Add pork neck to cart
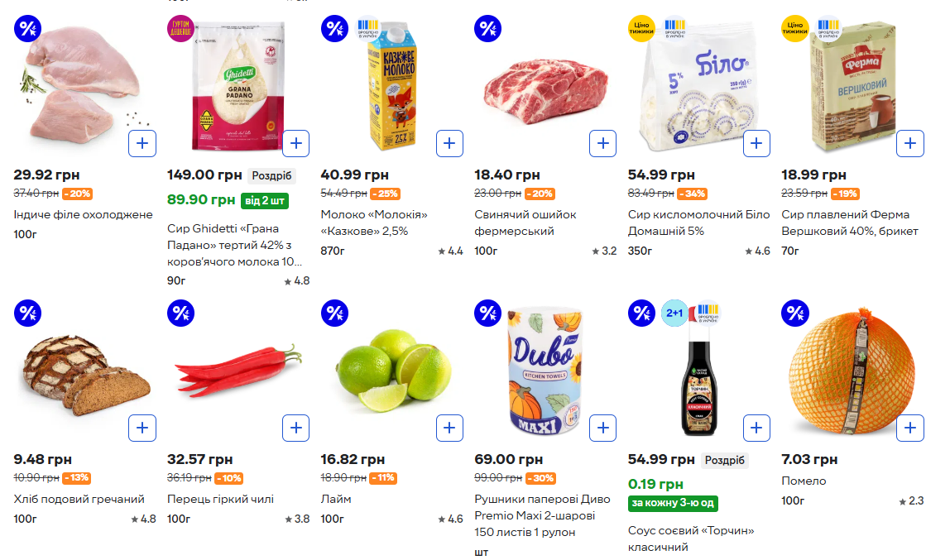 pos(602,143)
